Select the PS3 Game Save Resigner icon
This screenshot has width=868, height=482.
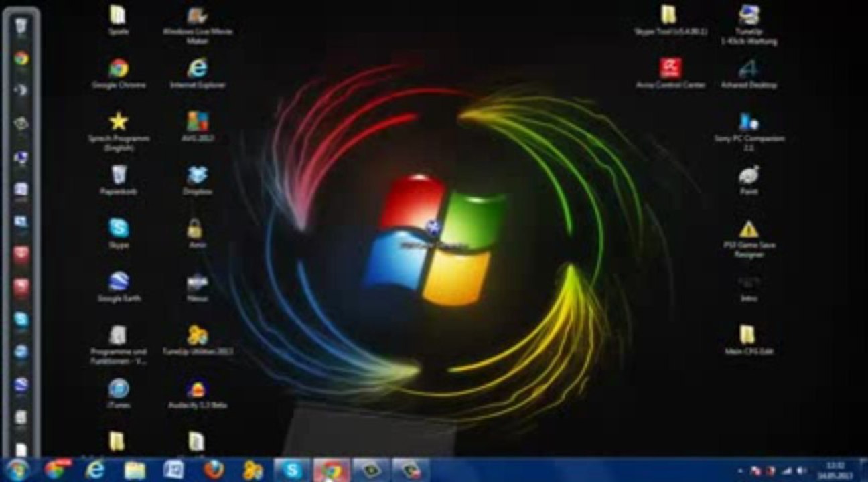[749, 238]
